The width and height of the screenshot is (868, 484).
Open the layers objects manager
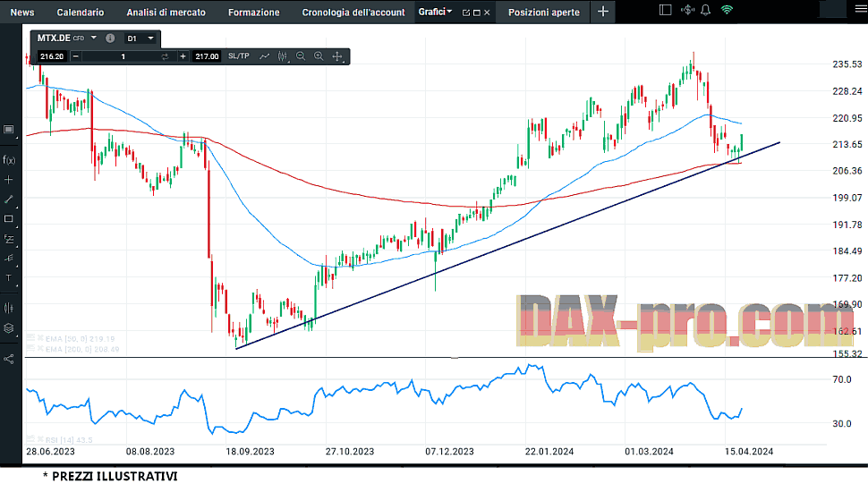[x=8, y=328]
